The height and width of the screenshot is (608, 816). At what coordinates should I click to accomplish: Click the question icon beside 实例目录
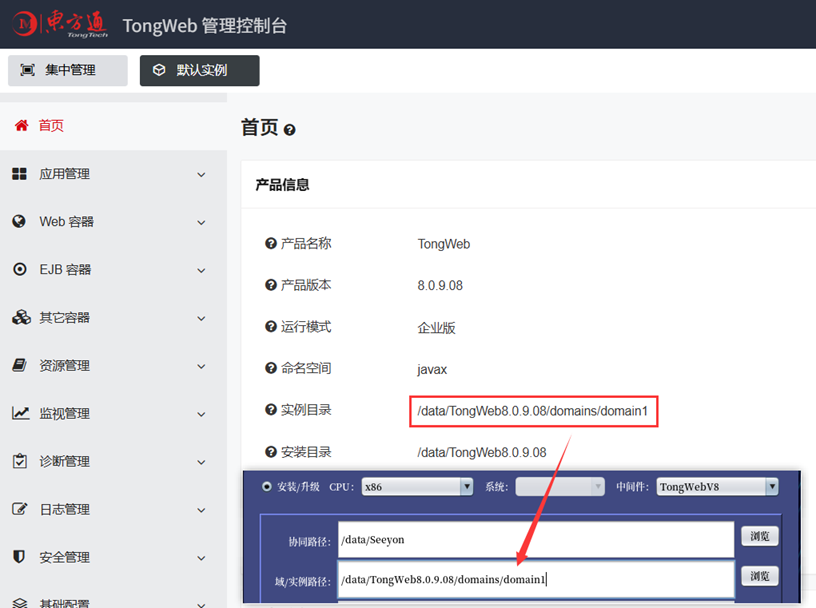(x=271, y=410)
